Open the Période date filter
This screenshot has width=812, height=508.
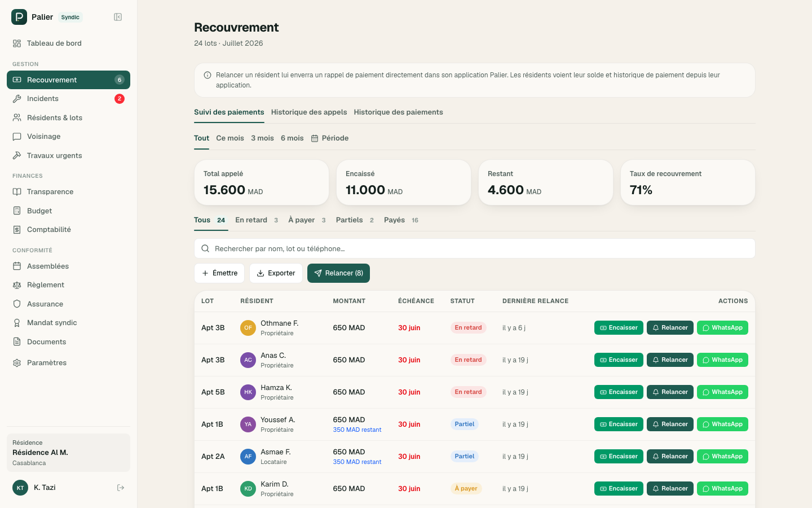click(x=330, y=138)
